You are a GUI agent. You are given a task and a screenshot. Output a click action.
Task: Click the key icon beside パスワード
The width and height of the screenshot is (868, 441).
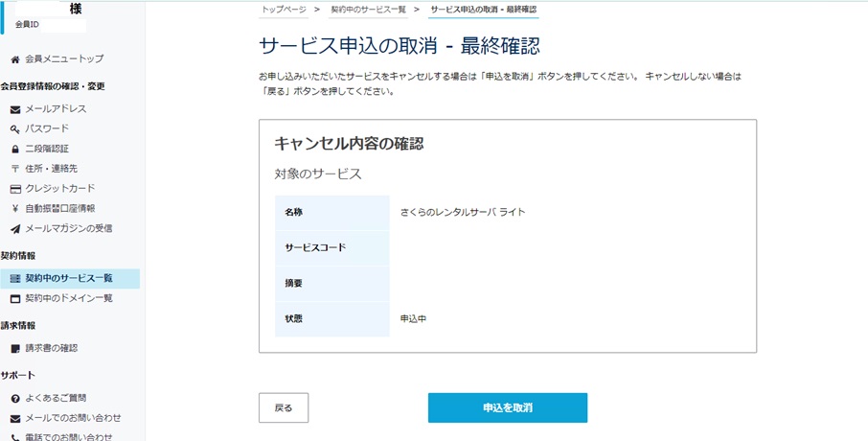[x=15, y=128]
